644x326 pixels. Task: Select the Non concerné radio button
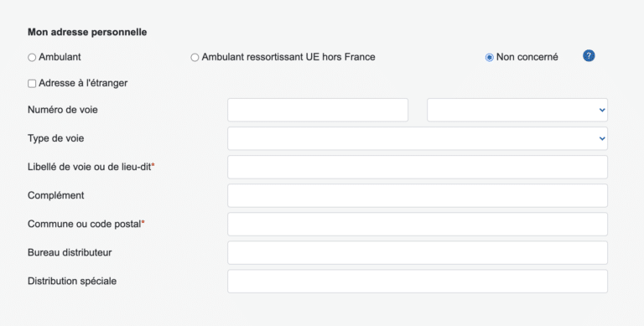pos(489,58)
